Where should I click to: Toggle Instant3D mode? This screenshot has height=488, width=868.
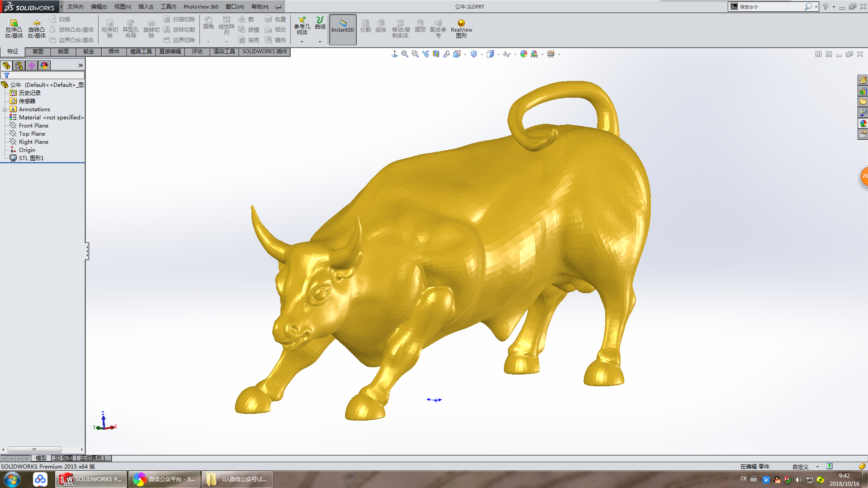click(x=343, y=29)
